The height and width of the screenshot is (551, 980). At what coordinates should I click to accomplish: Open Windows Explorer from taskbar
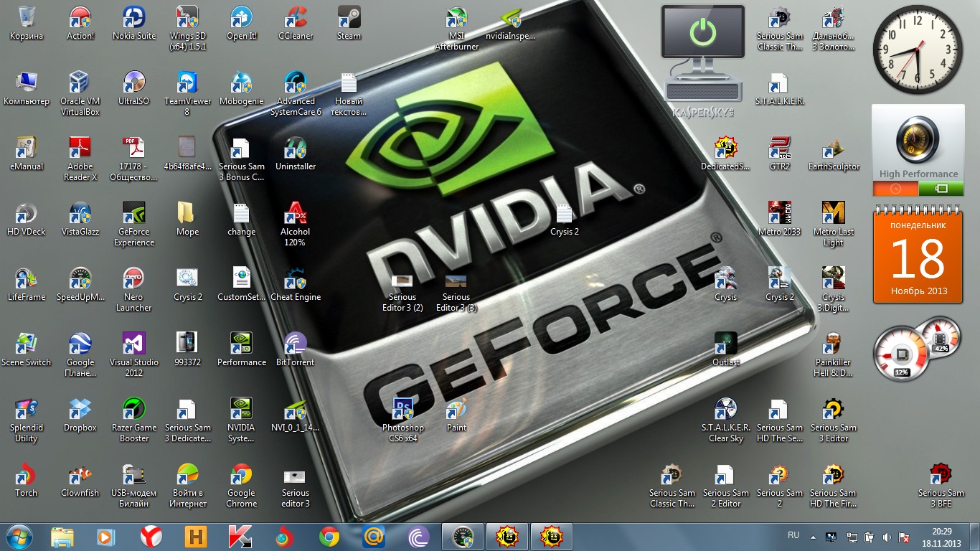pyautogui.click(x=62, y=537)
